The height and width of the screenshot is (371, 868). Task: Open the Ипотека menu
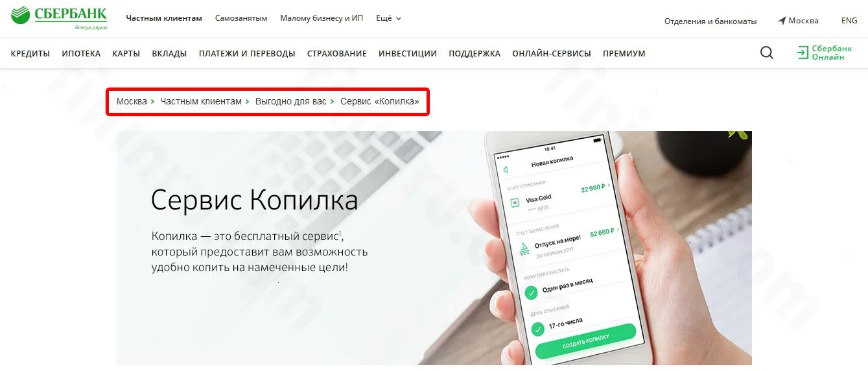[x=81, y=54]
